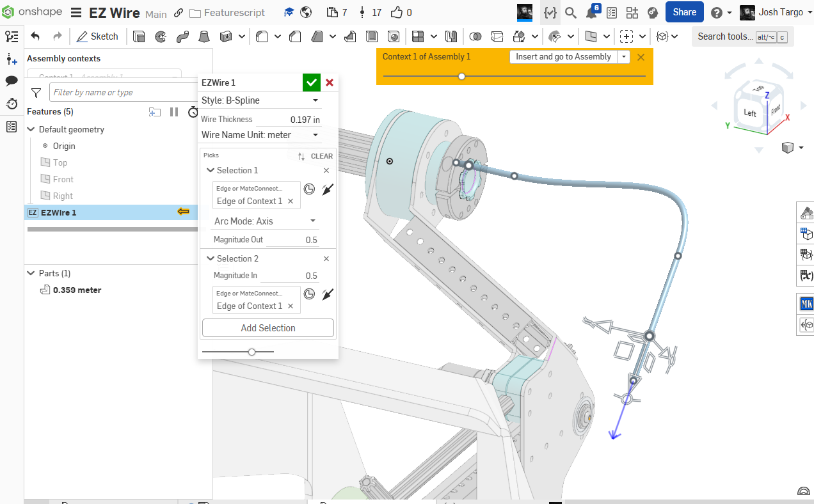Select the EZWire 1 feature
Viewport: 814px width, 504px height.
(111, 212)
